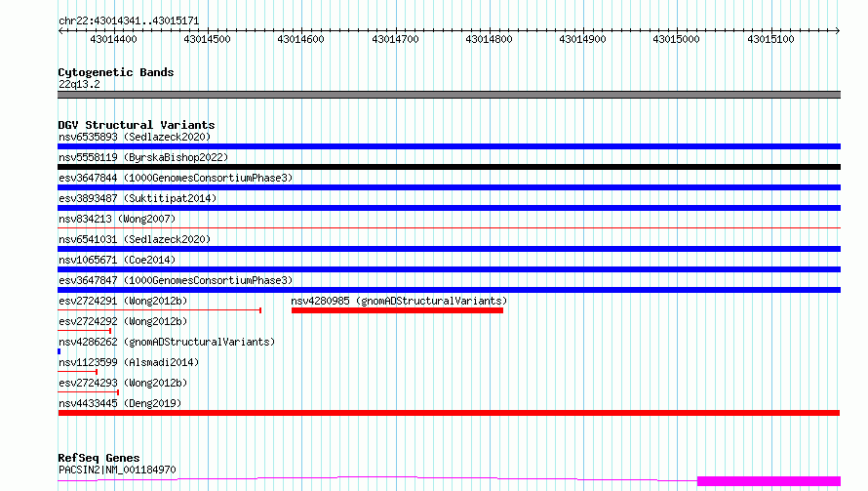Click ruler position 43014500
Image resolution: width=868 pixels, height=491 pixels.
[x=207, y=39]
